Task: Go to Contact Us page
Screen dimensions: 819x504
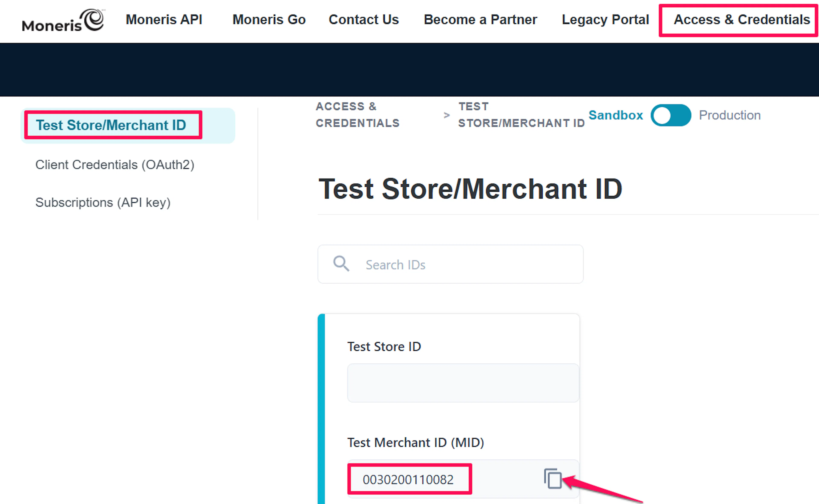Action: 364,20
